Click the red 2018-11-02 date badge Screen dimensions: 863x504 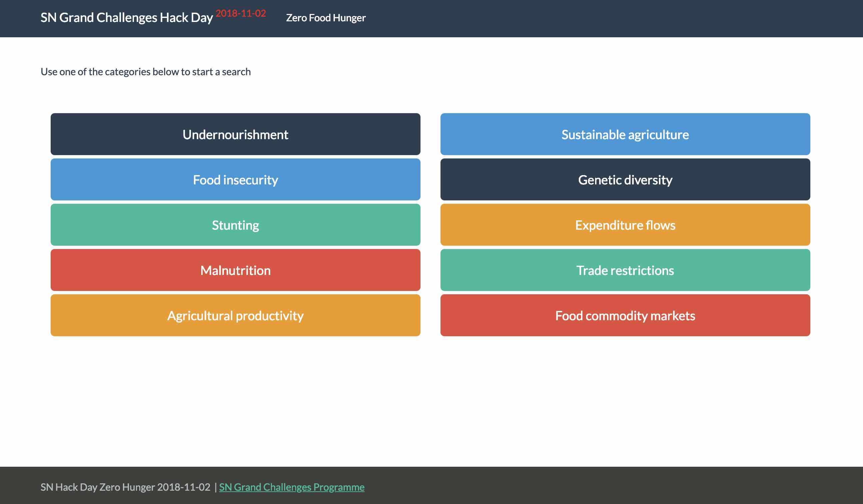241,13
